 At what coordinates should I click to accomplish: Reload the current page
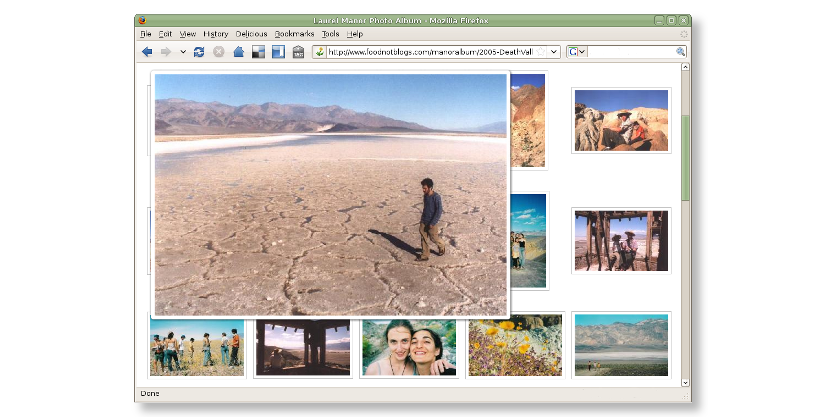200,52
